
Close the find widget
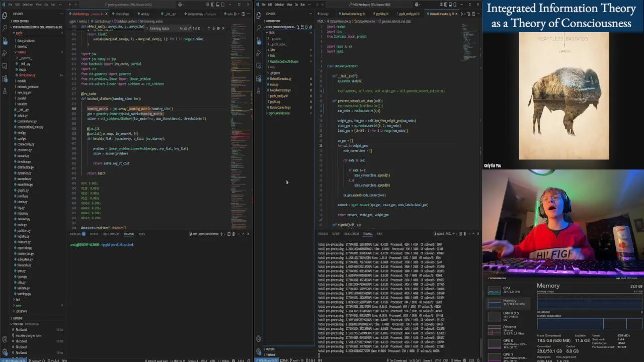(x=223, y=28)
